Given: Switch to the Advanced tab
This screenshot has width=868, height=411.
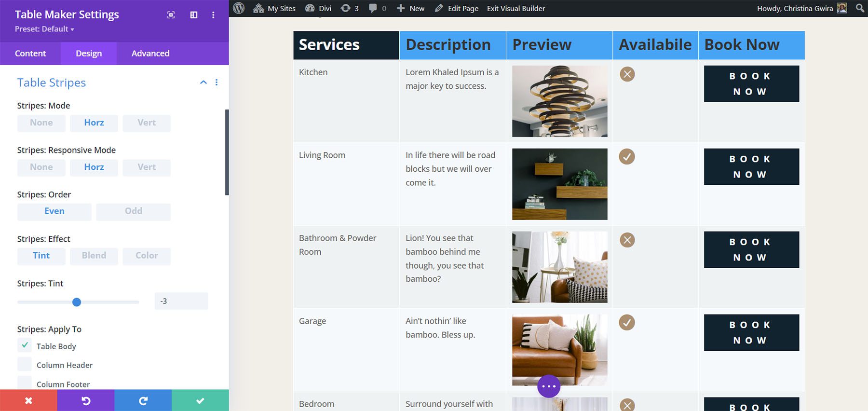Looking at the screenshot, I should coord(150,54).
